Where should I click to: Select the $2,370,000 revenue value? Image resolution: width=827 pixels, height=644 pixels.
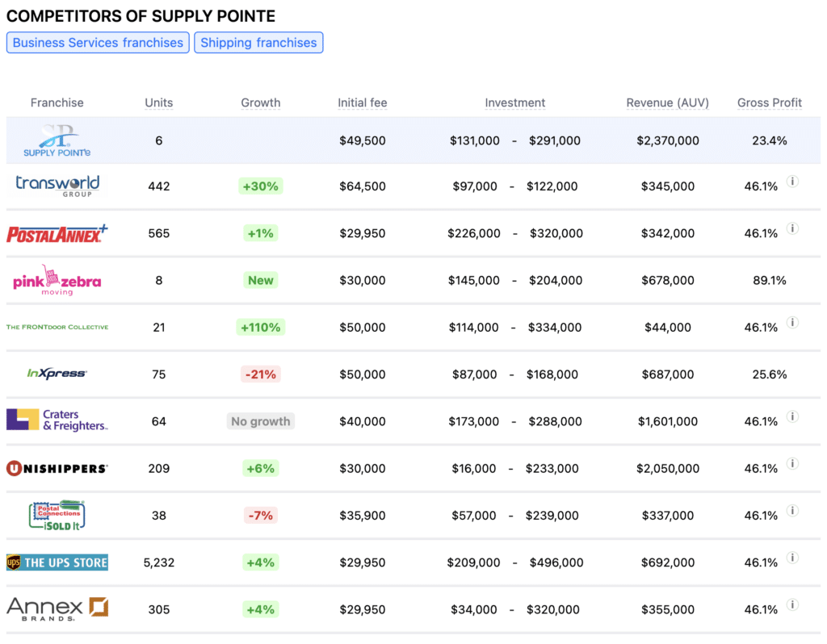668,140
